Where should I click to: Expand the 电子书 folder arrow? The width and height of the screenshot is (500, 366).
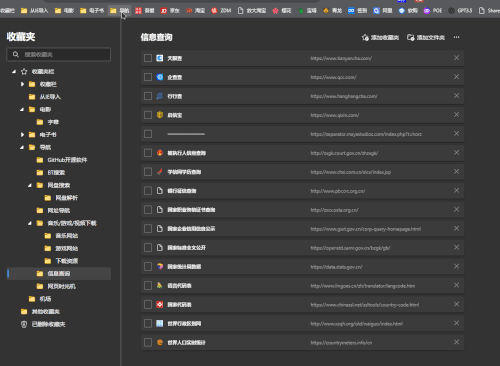click(22, 135)
